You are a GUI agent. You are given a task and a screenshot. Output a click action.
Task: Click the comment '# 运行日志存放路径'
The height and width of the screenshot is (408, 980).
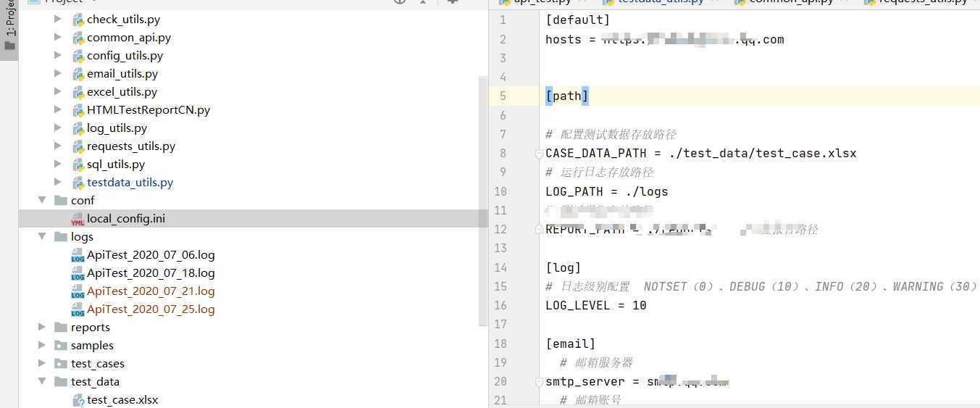(599, 172)
